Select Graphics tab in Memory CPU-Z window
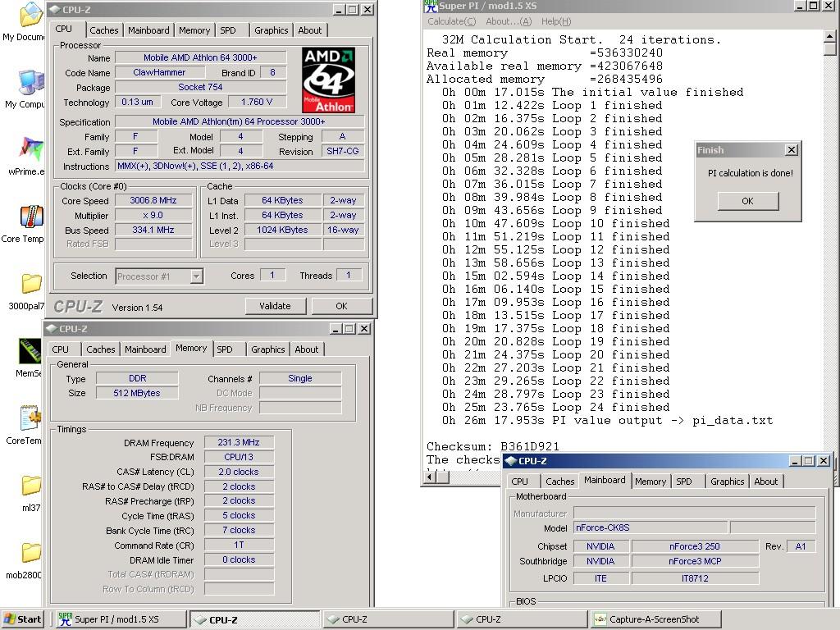The height and width of the screenshot is (630, 840). click(268, 349)
